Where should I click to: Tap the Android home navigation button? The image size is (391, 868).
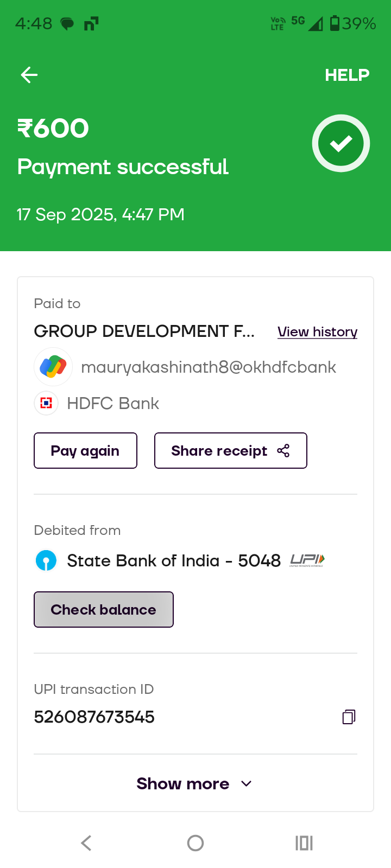[195, 843]
